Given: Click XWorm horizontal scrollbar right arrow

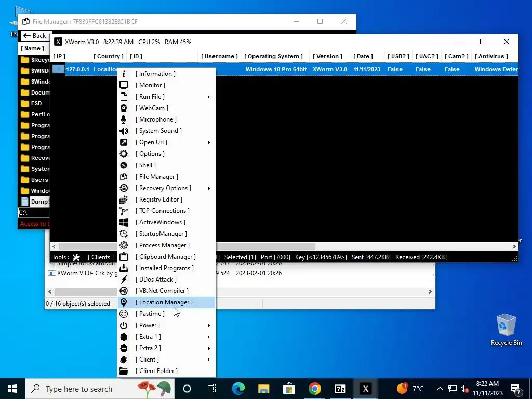Looking at the screenshot, I should coord(514,247).
